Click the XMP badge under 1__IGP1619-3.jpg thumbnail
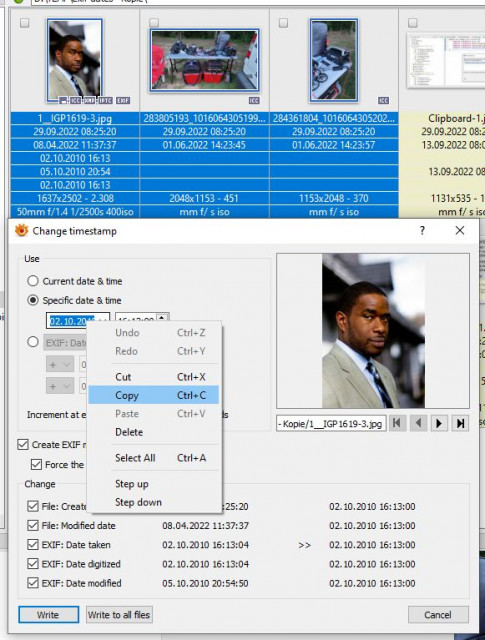 [x=89, y=100]
